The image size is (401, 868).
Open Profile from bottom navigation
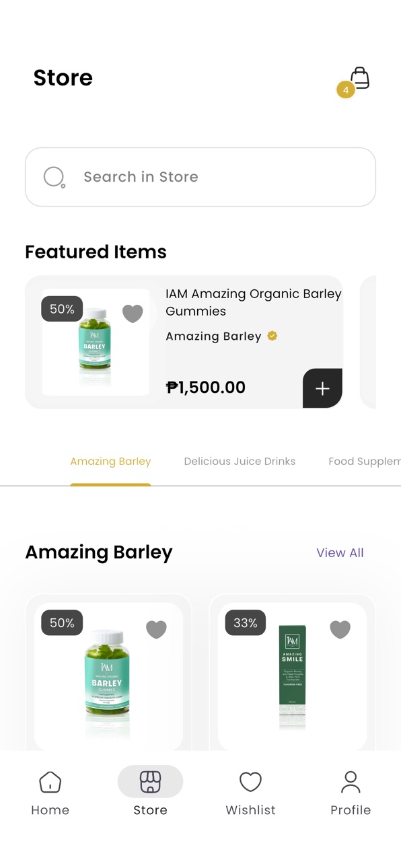click(351, 793)
